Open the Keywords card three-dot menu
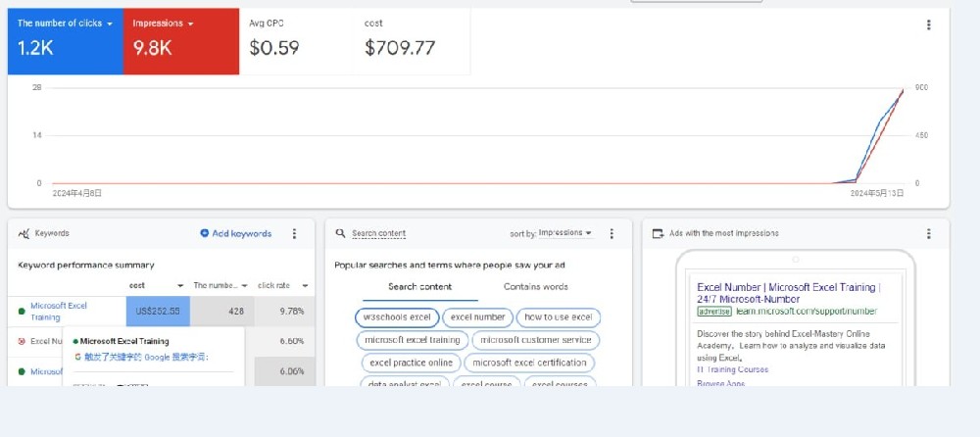 click(x=294, y=233)
